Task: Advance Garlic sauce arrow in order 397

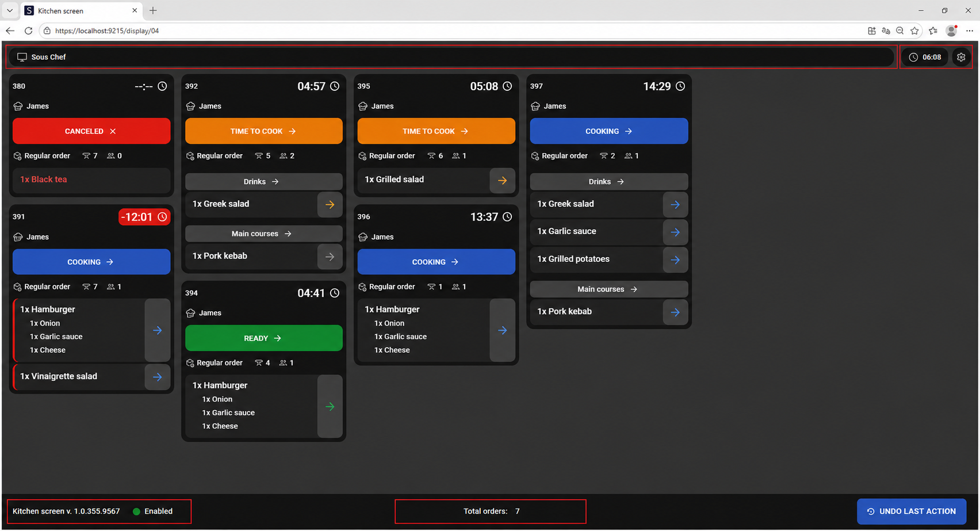Action: click(675, 232)
